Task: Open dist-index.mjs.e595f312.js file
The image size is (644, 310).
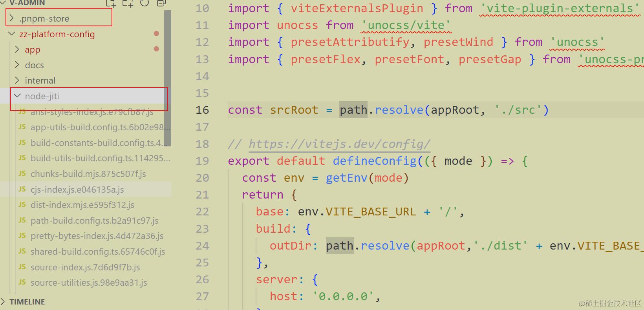Action: click(82, 205)
